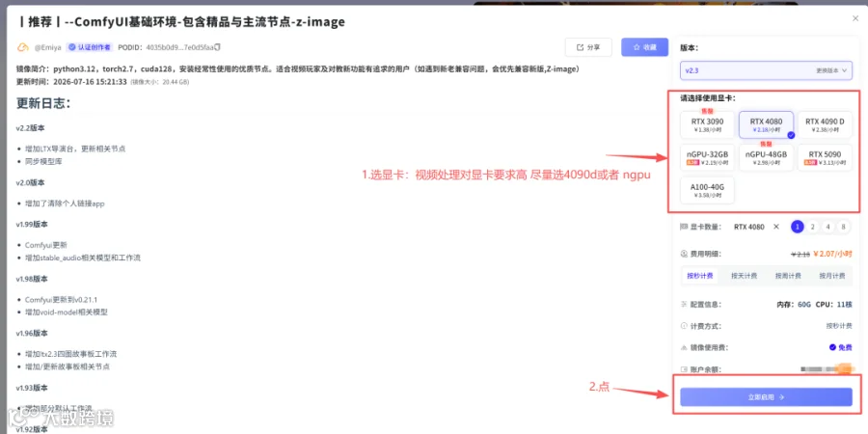Click the 收藏 favorite button

click(x=645, y=47)
